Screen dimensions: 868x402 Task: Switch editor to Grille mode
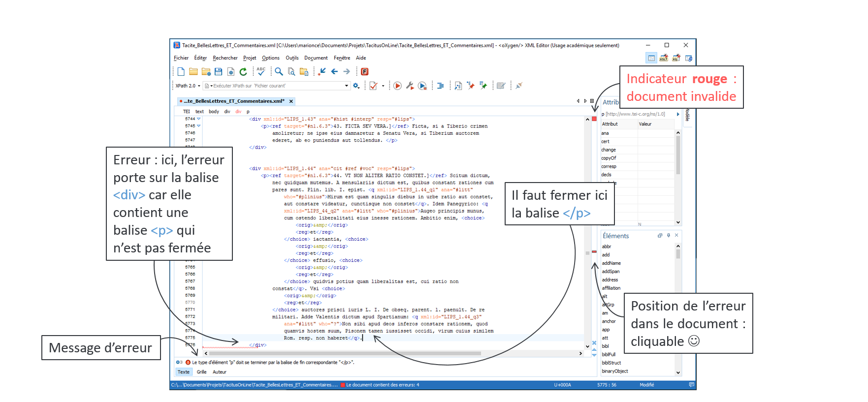point(201,372)
